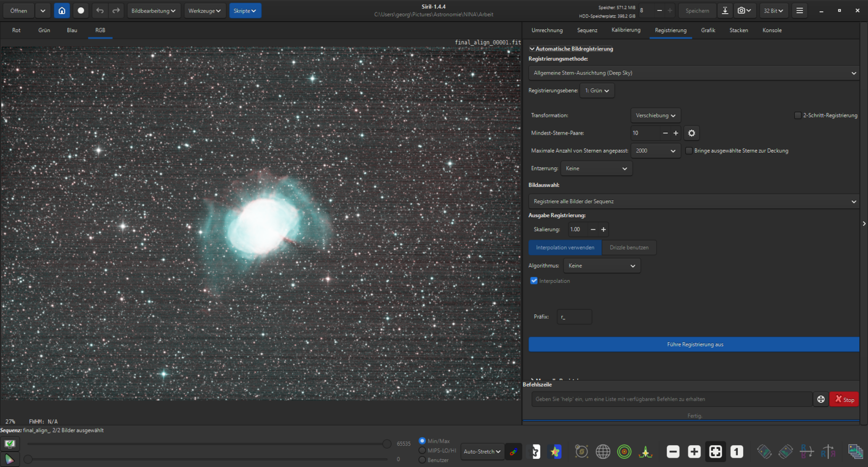Screen dimensions: 868x467
Task: Rotate image counter-clockwise icon
Action: tap(764, 452)
